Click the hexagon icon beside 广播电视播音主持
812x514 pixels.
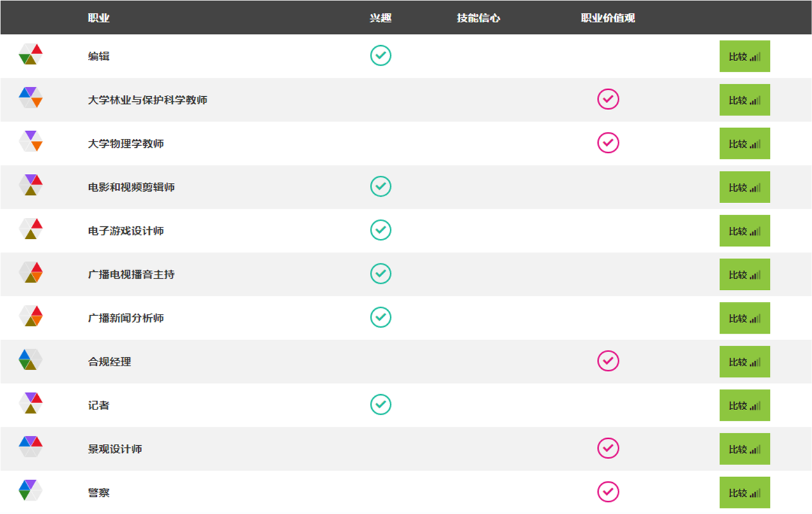click(31, 273)
